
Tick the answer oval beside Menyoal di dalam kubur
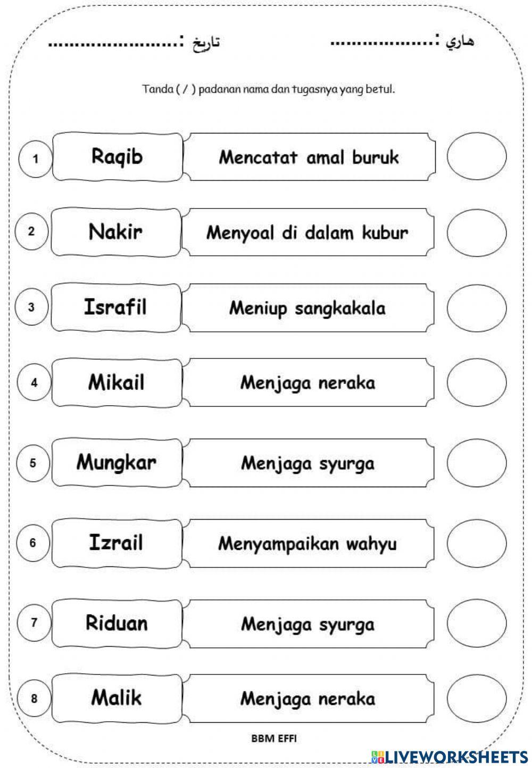(476, 232)
